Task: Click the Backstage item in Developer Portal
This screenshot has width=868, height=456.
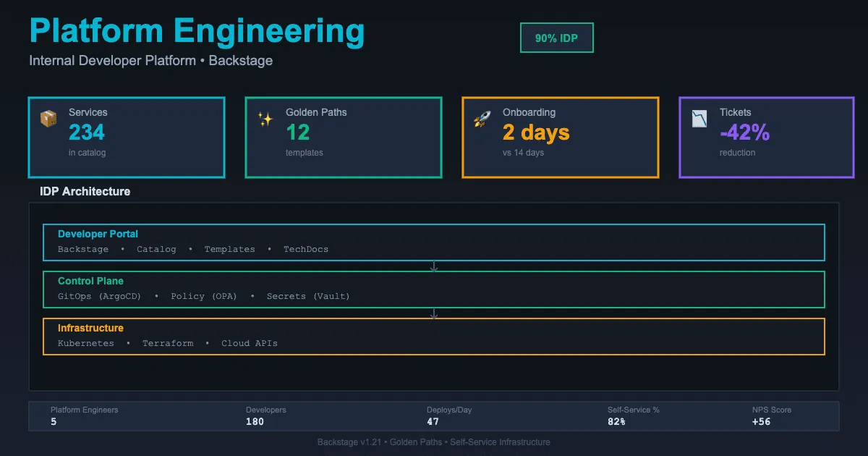Action: pos(83,249)
